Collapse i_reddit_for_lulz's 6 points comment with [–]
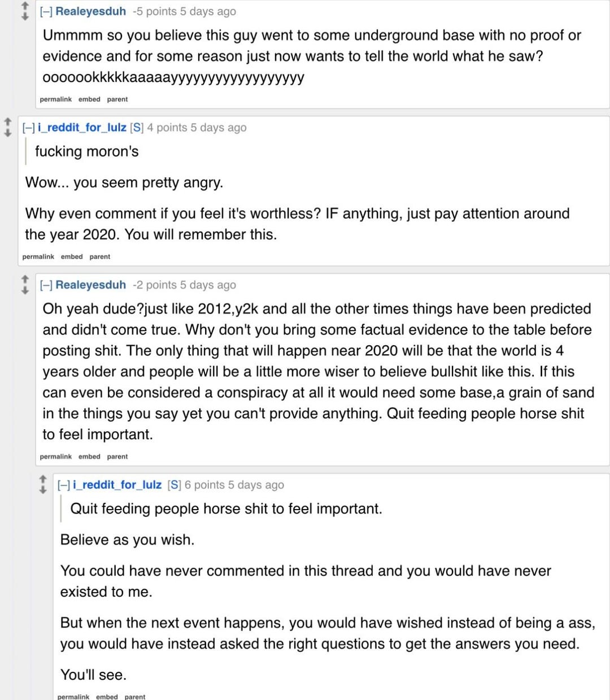This screenshot has width=610, height=700. [64, 485]
